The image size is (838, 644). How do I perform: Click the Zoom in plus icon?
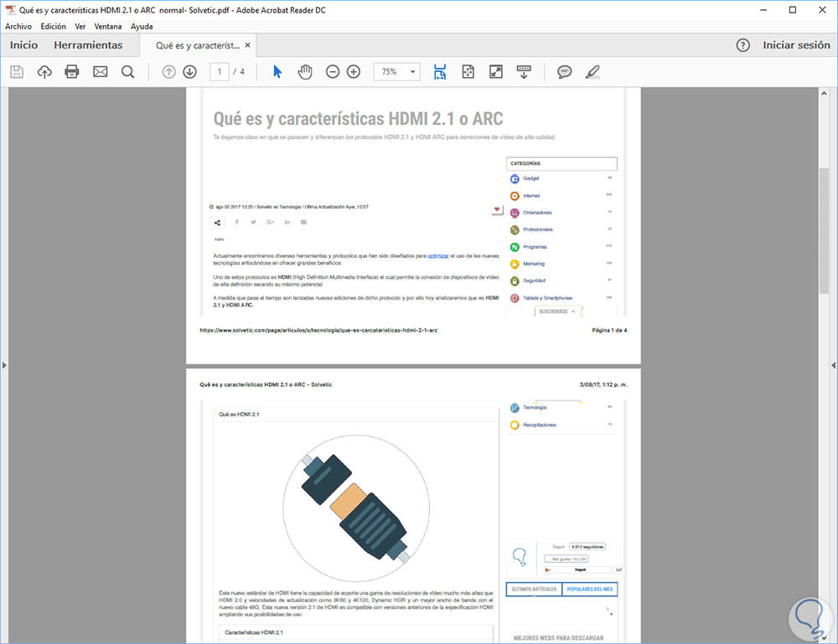coord(354,72)
